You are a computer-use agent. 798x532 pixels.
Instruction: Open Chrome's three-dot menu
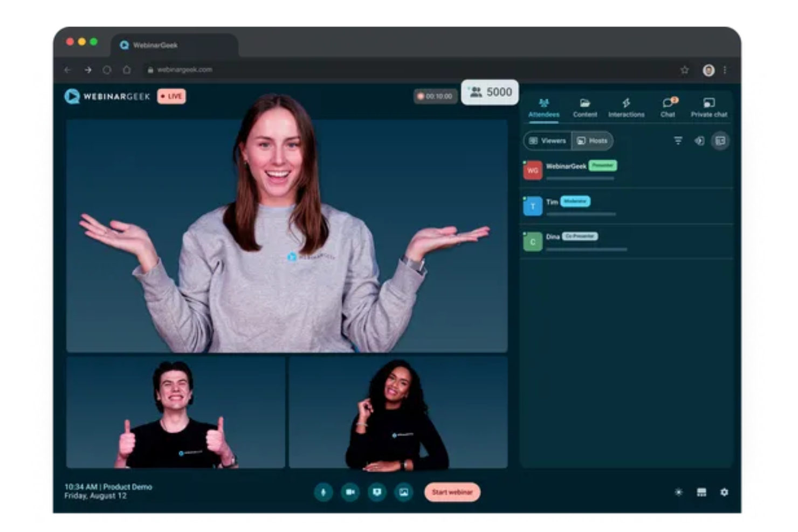pyautogui.click(x=725, y=69)
